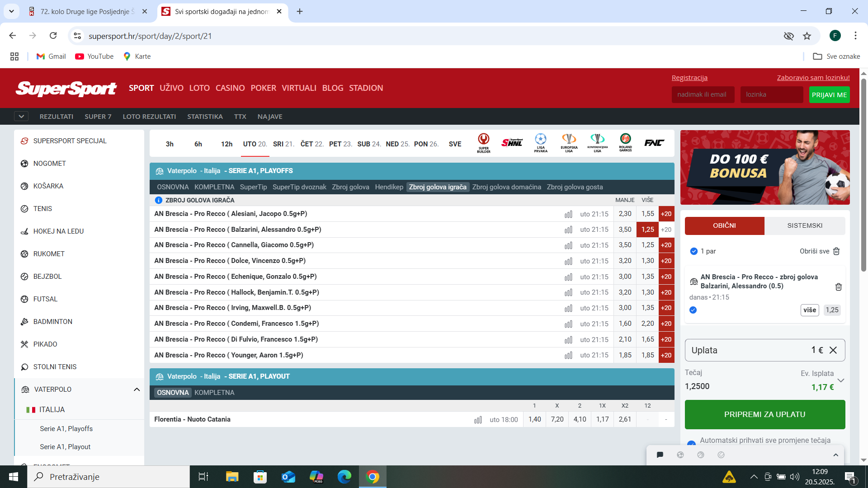868x488 pixels.
Task: Uncheck the Balzarini bet selection checkbox
Action: [693, 310]
